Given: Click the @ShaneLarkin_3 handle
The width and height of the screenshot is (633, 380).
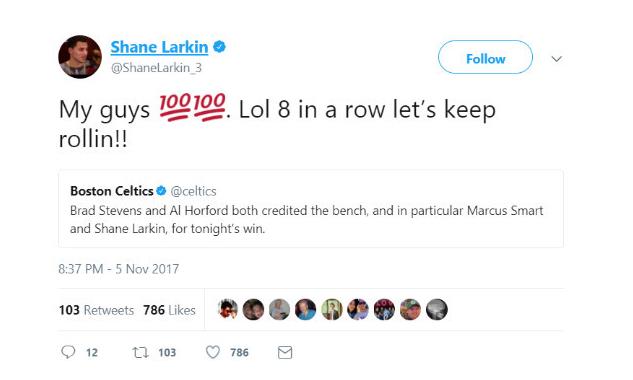Looking at the screenshot, I should tap(156, 67).
